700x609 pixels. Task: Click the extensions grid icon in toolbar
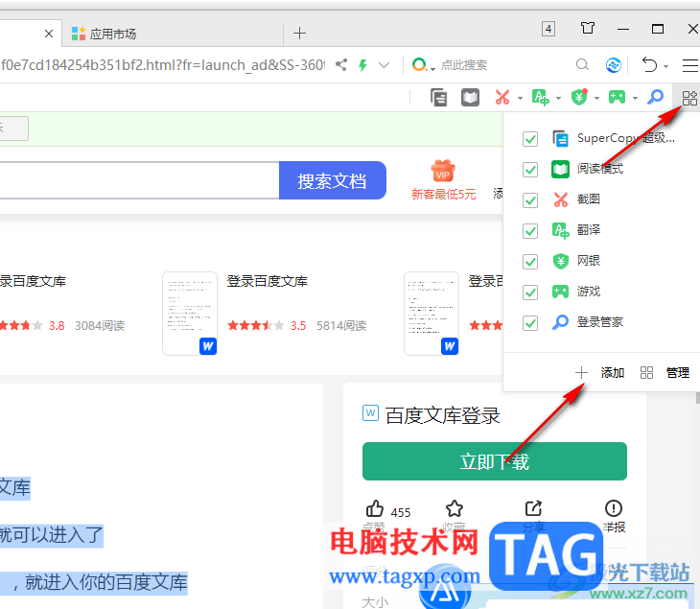[x=689, y=98]
